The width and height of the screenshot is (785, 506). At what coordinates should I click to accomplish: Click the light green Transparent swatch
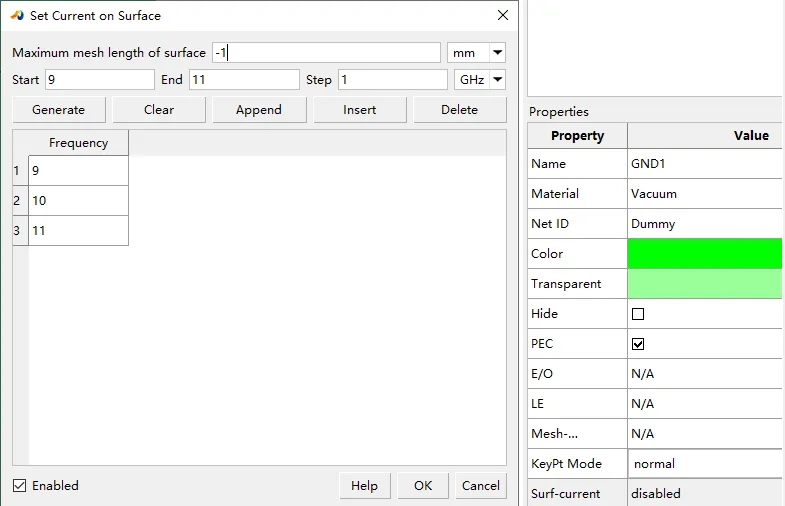coord(705,284)
